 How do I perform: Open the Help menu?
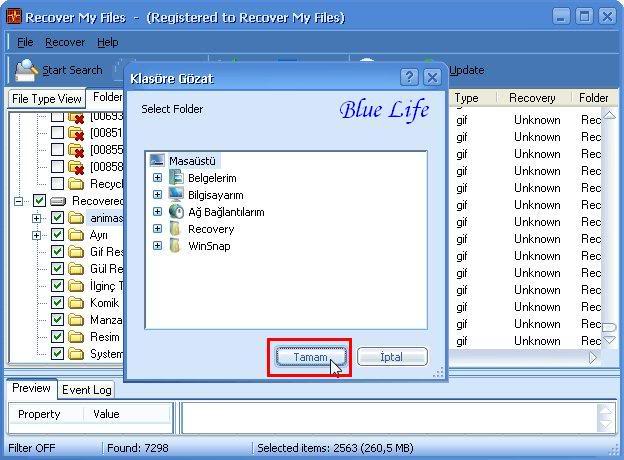[x=107, y=42]
